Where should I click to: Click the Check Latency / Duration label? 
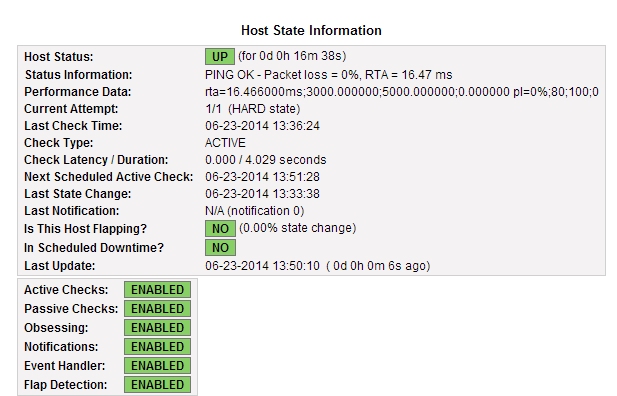pyautogui.click(x=96, y=160)
